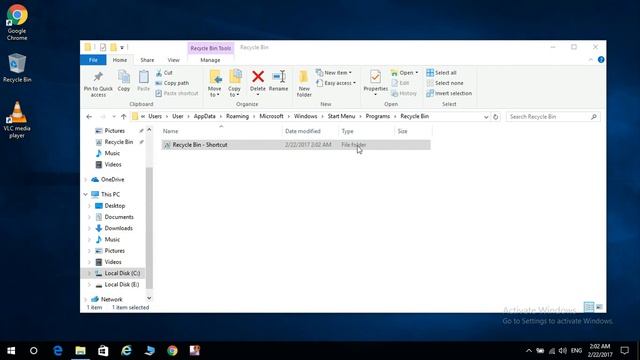Viewport: 640px width, 360px height.
Task: Collapse the This PC node
Action: tap(86, 194)
